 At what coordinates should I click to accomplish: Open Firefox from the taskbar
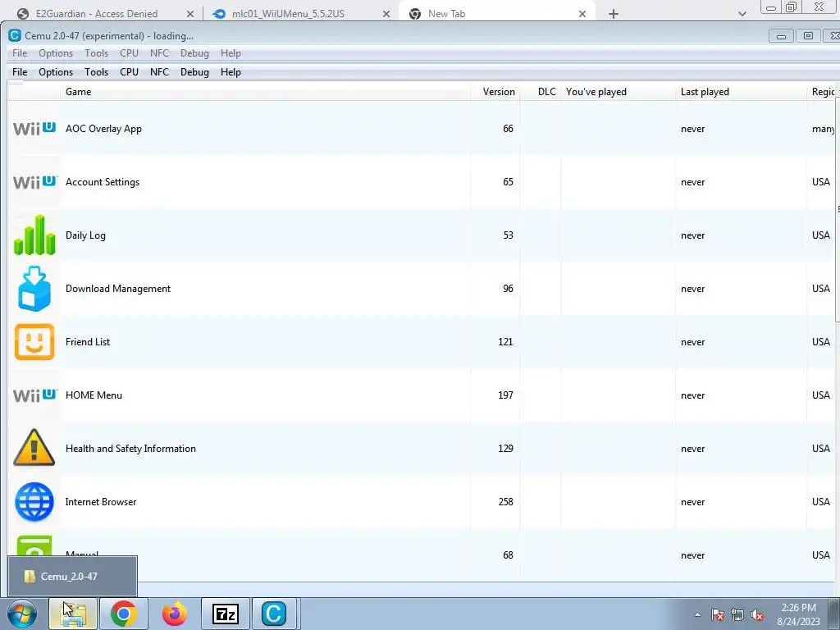pos(174,614)
